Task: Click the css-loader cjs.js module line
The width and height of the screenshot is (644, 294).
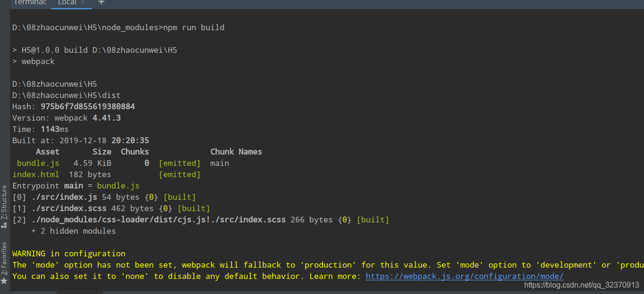Action: [201, 220]
